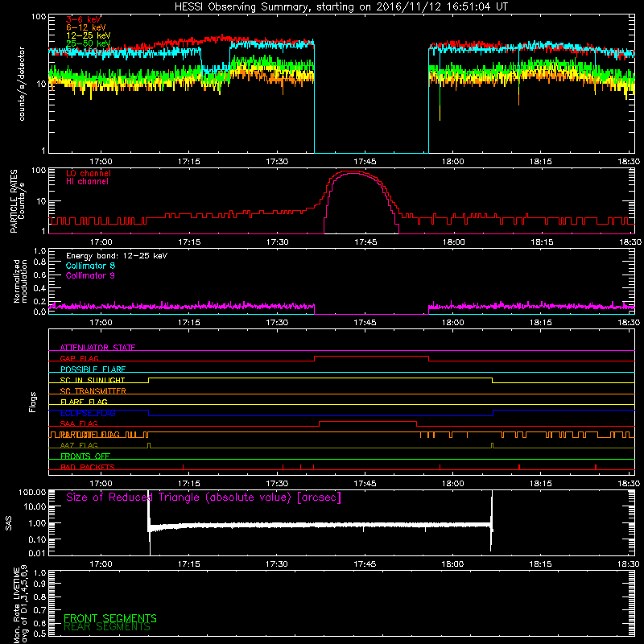Click the 17:30 tick label under the Flags panel

click(277, 484)
